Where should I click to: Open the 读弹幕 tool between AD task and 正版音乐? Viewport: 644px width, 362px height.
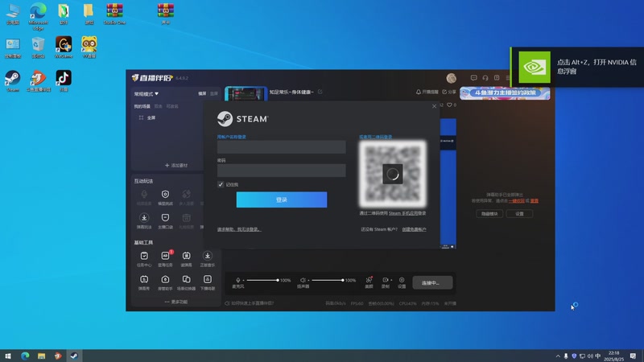point(187,259)
